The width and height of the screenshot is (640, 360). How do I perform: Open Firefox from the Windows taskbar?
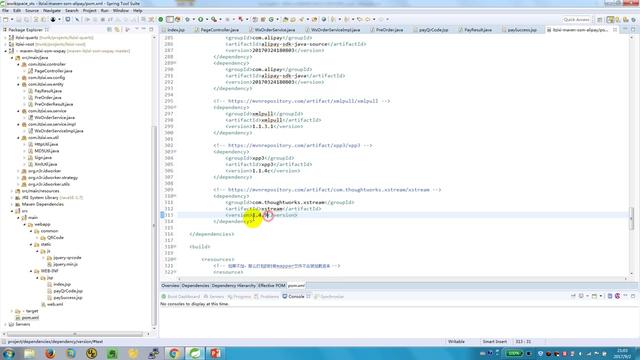click(50, 353)
